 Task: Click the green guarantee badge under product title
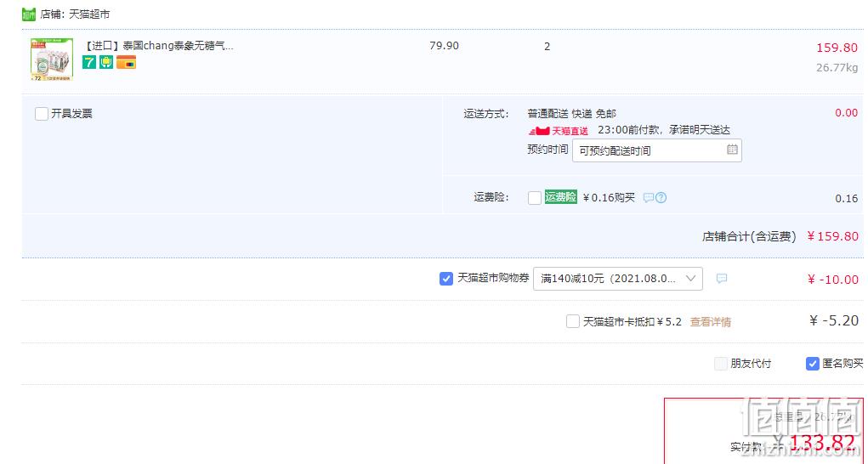tap(106, 62)
